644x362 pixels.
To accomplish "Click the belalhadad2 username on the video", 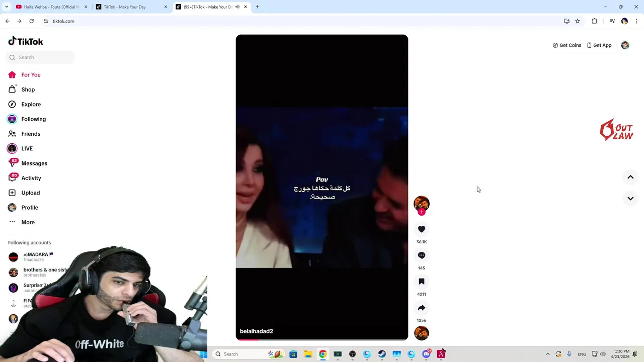I will click(257, 331).
